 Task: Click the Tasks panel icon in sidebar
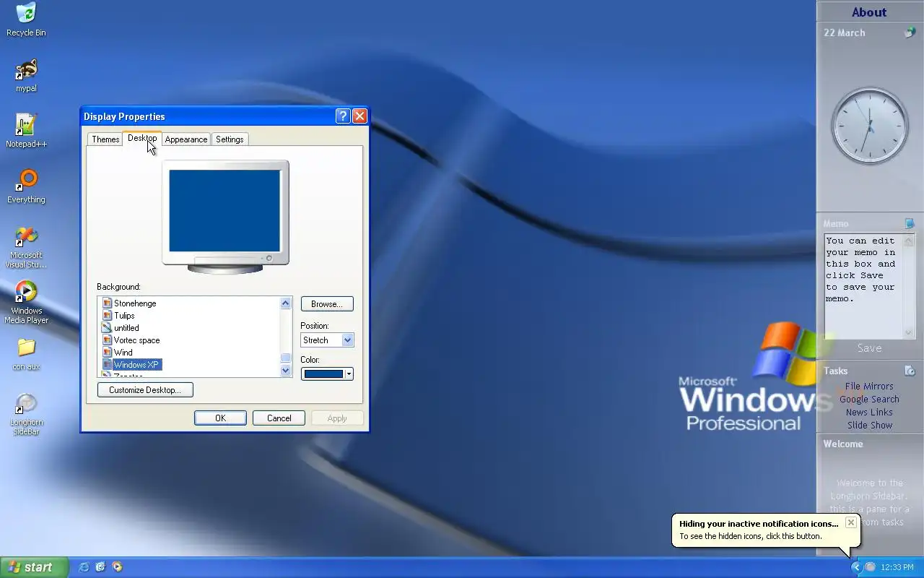(x=910, y=371)
